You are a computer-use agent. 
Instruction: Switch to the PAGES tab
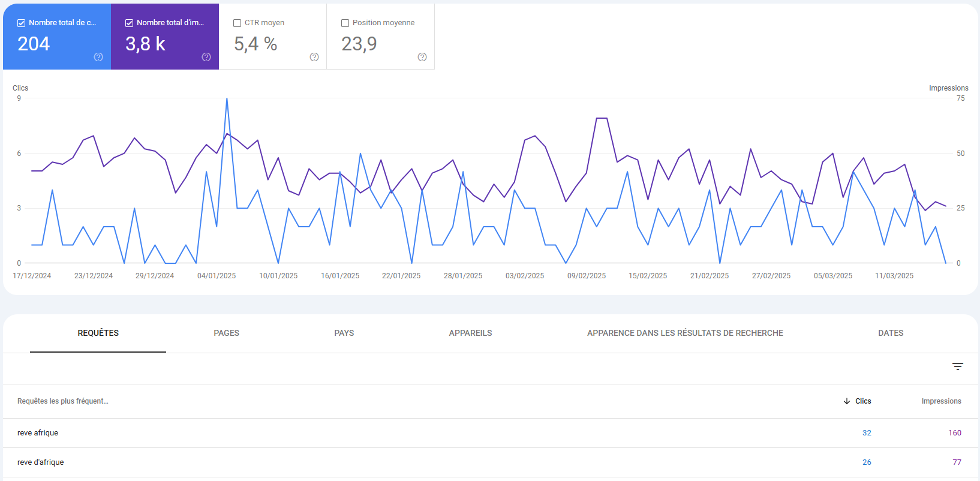click(227, 333)
